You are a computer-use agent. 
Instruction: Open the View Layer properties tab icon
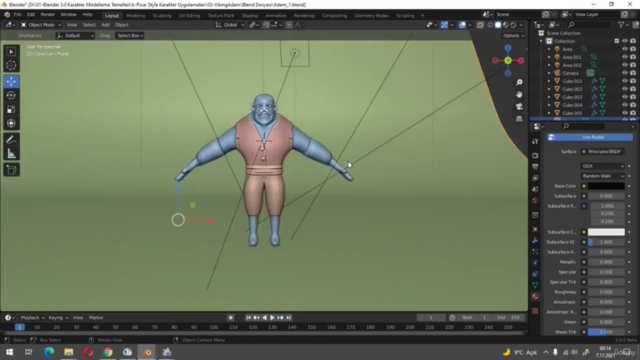(535, 178)
